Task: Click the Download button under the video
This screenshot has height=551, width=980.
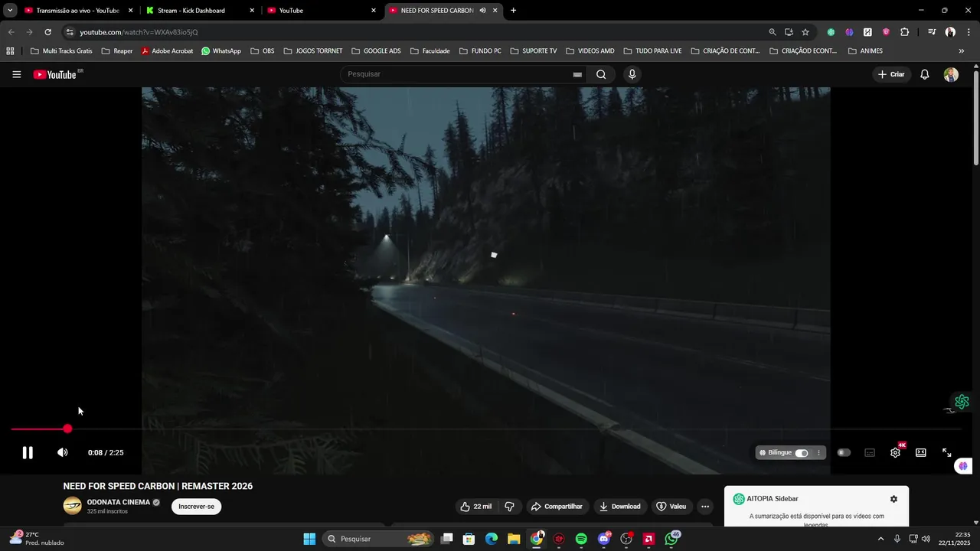Action: 620,507
